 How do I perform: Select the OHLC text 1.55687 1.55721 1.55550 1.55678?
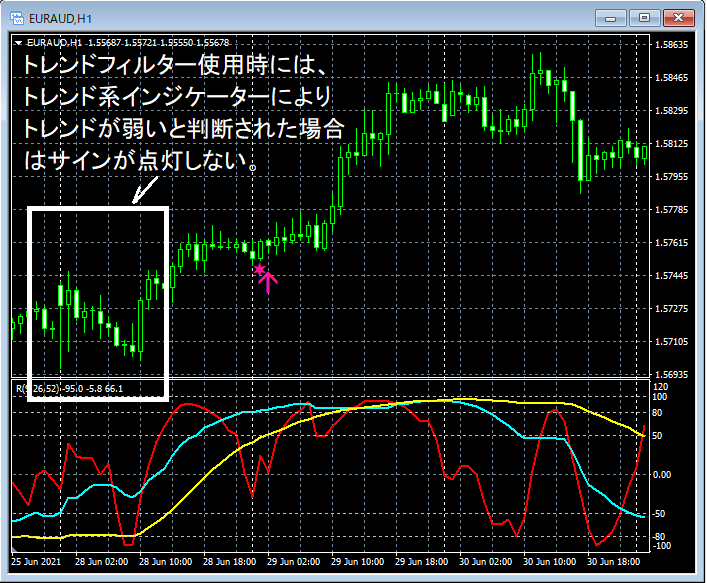158,43
